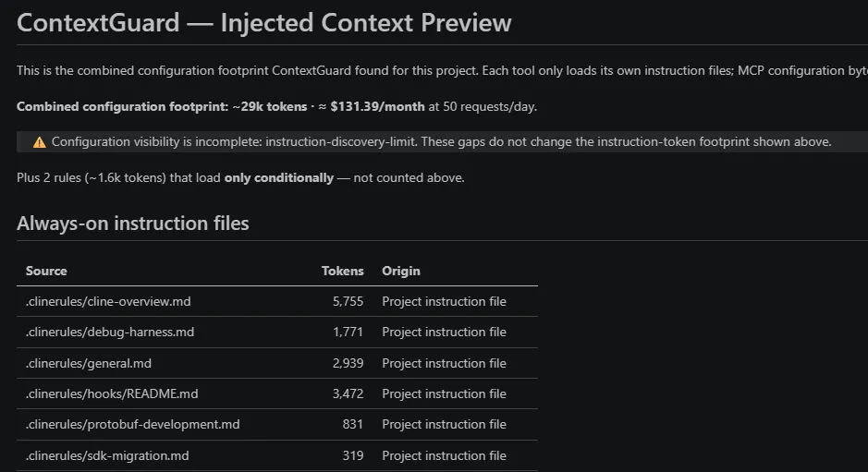Select .clinerules/hooks/README.md in the table
This screenshot has height=472, width=868.
(112, 393)
